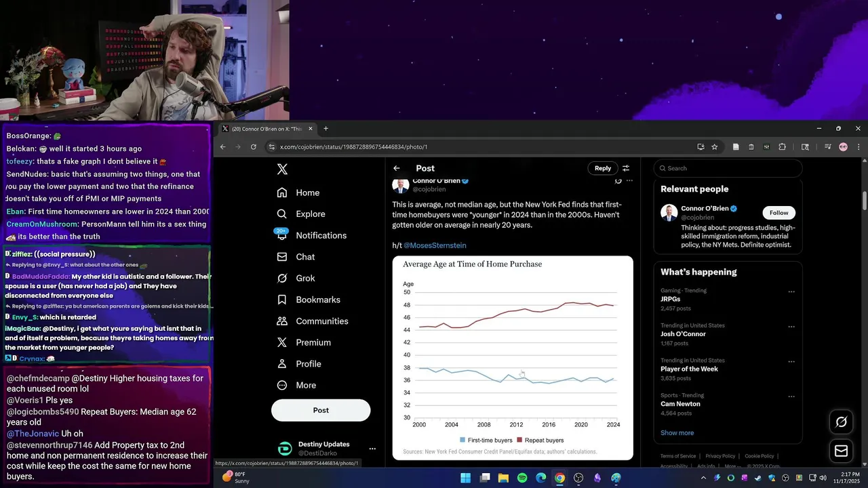The height and width of the screenshot is (488, 868).
Task: Open the view options icon beside Reply
Action: [x=626, y=168]
